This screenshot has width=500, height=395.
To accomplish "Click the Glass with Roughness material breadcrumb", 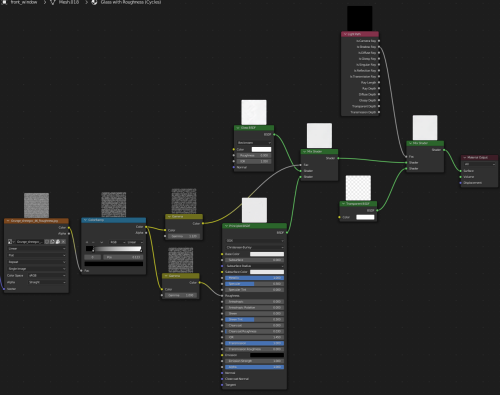I will pyautogui.click(x=131, y=2).
